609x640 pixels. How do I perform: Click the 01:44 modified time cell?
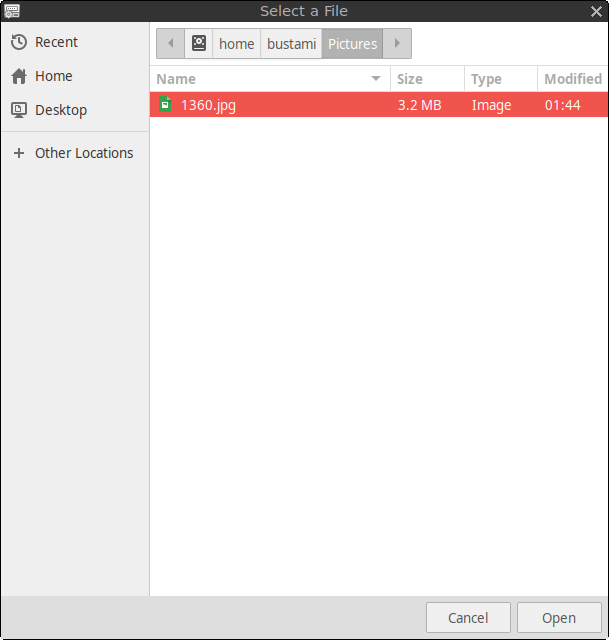(x=562, y=105)
